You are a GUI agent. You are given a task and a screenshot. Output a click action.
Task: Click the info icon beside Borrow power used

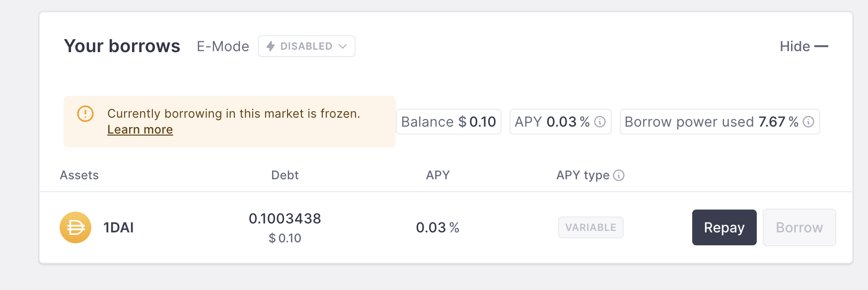809,121
